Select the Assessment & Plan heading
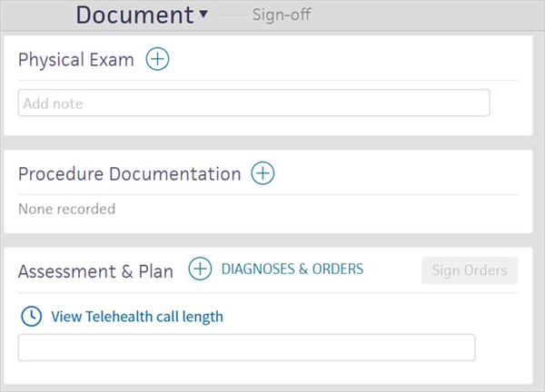The width and height of the screenshot is (545, 392). (x=95, y=270)
